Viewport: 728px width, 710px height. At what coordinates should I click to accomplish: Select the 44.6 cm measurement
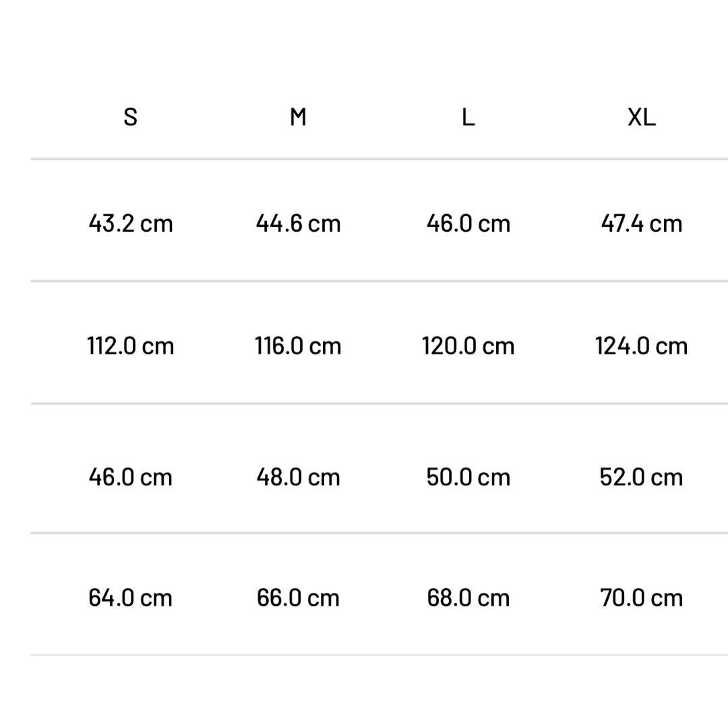[298, 223]
